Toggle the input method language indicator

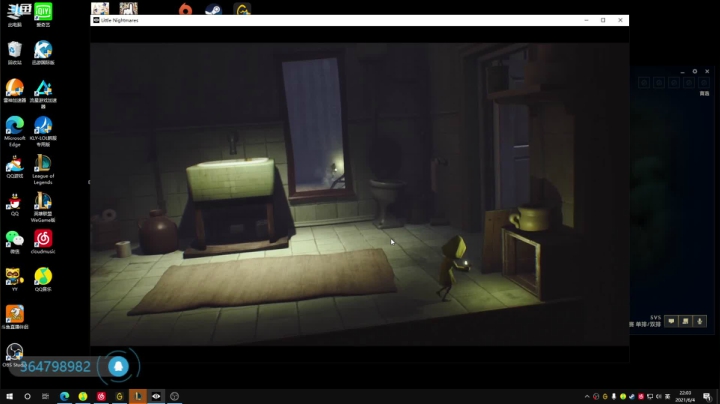pos(668,397)
